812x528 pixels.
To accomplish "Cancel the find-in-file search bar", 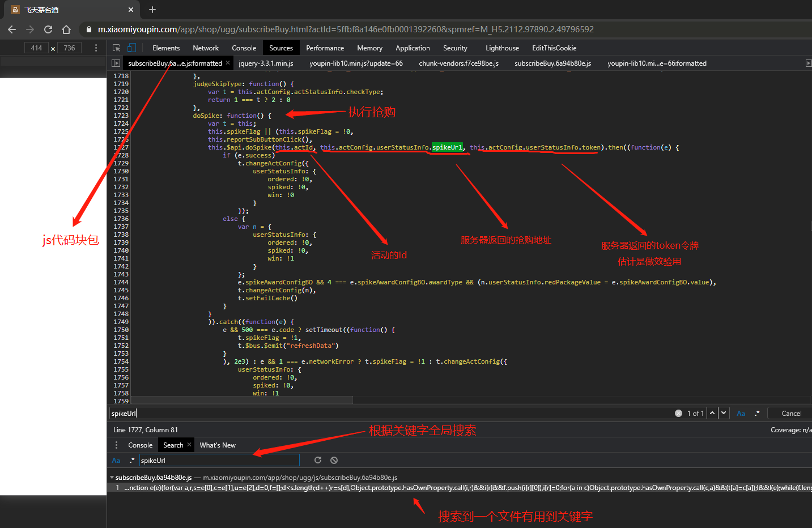I will [x=791, y=414].
